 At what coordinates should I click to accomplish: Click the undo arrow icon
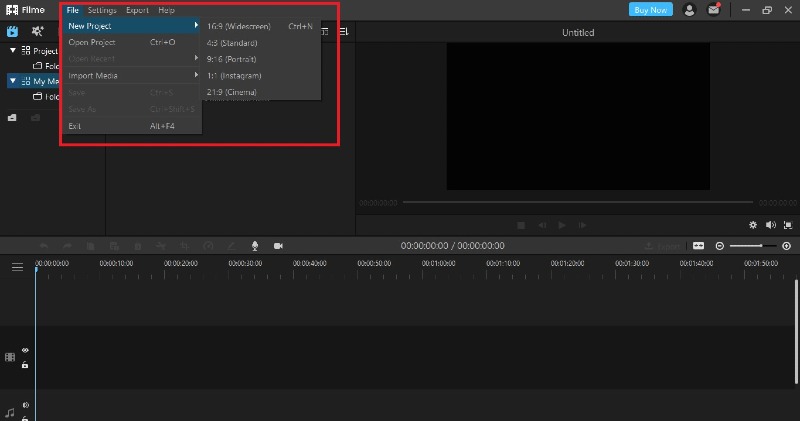tap(44, 246)
